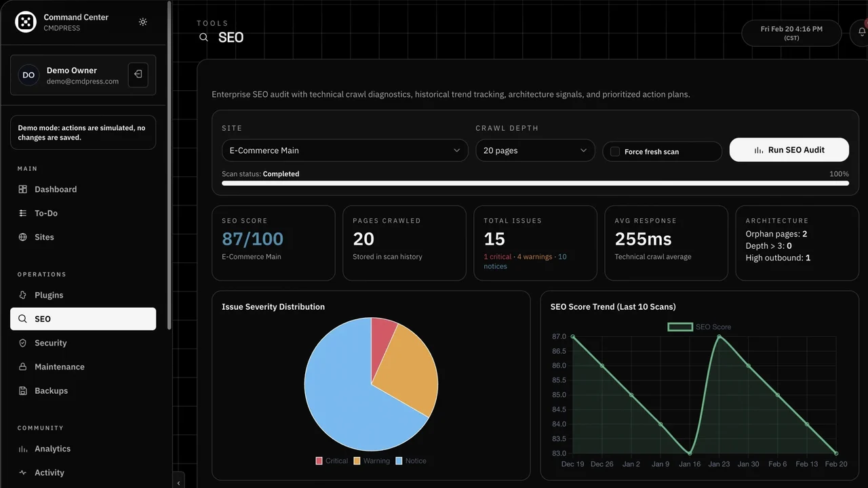This screenshot has width=868, height=488.
Task: Click the Backups save icon
Action: click(22, 391)
